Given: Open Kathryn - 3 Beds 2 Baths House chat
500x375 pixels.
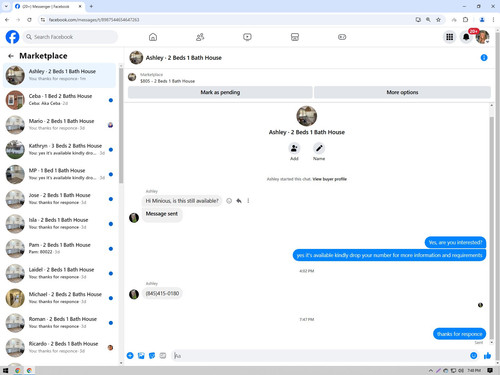Looking at the screenshot, I should 59,149.
